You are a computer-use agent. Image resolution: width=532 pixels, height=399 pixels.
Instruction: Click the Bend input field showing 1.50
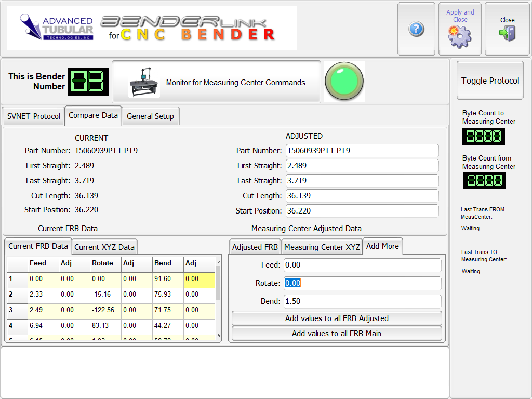(362, 301)
